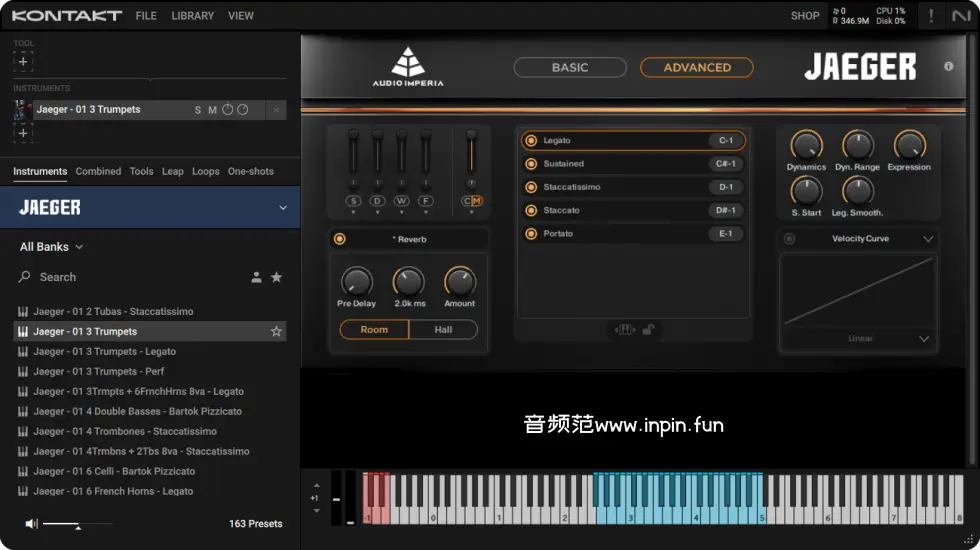The image size is (980, 550).
Task: Open the FILE menu
Action: [x=146, y=16]
